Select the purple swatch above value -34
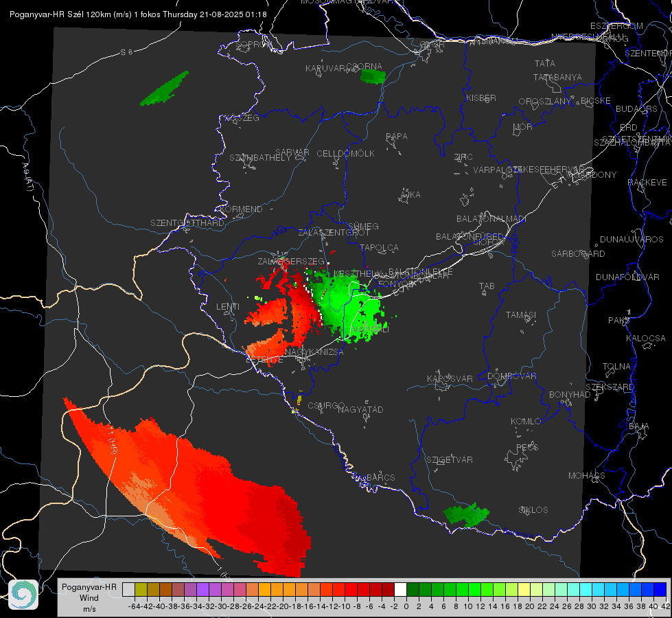 point(202,590)
